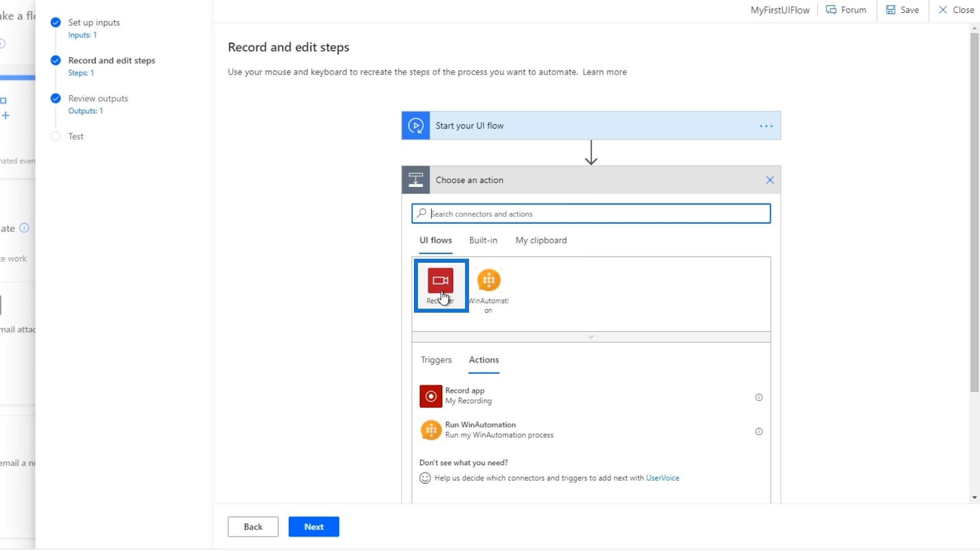Click the Run WinAutomation action icon
Viewport: 980px width, 551px height.
point(431,430)
